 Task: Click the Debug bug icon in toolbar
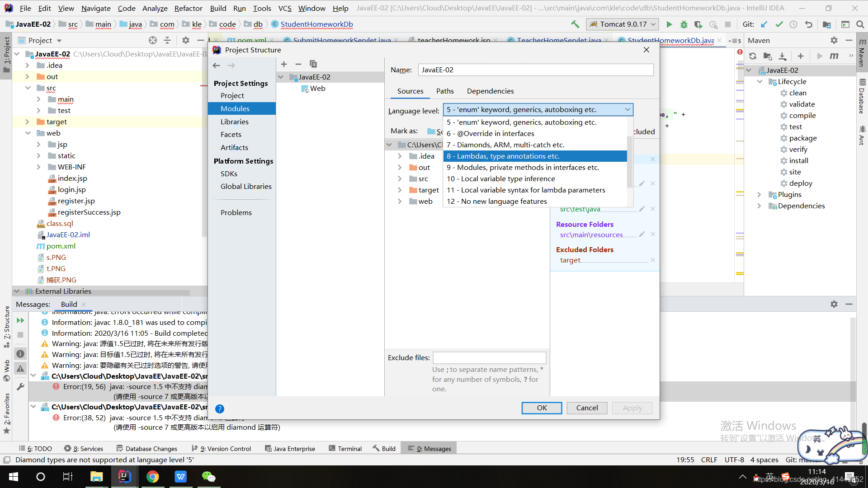[x=684, y=24]
